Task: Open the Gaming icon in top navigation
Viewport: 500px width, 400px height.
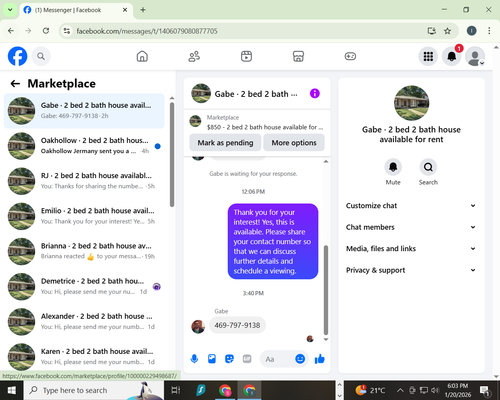Action: (350, 56)
